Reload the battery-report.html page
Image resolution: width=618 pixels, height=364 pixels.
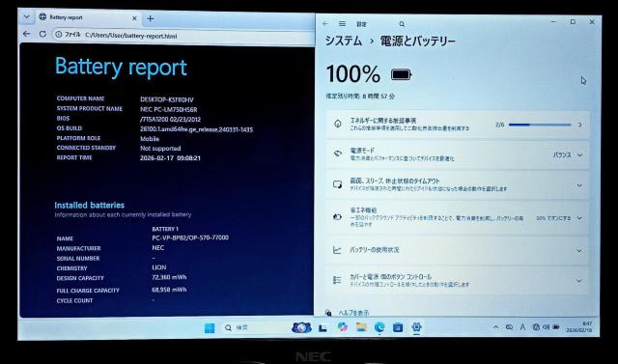pyautogui.click(x=42, y=34)
